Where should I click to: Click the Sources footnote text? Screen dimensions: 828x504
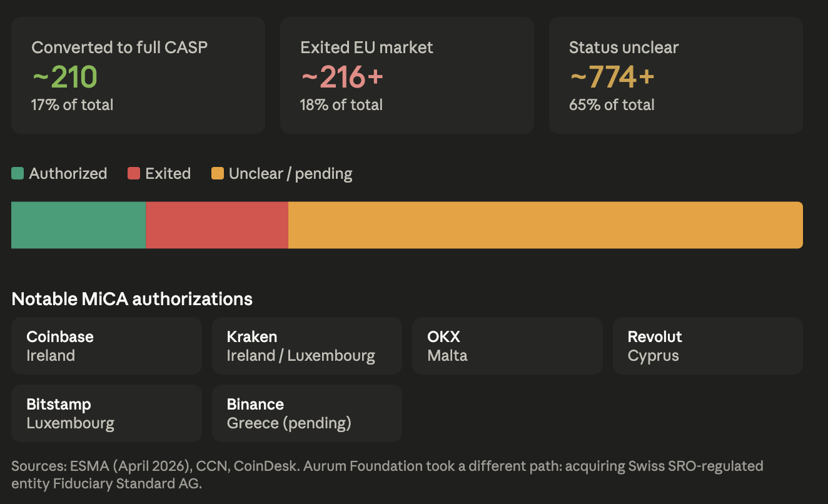point(388,475)
